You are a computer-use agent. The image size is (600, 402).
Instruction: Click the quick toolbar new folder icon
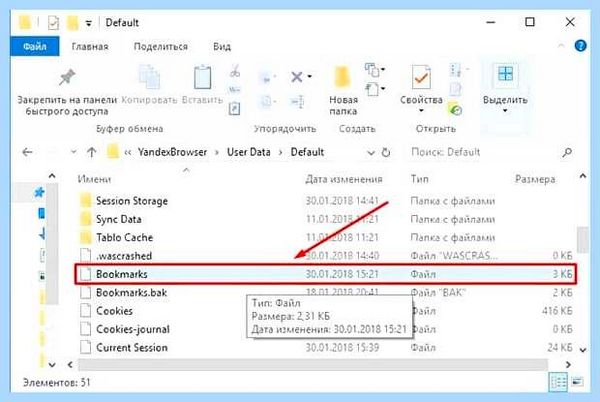click(72, 23)
